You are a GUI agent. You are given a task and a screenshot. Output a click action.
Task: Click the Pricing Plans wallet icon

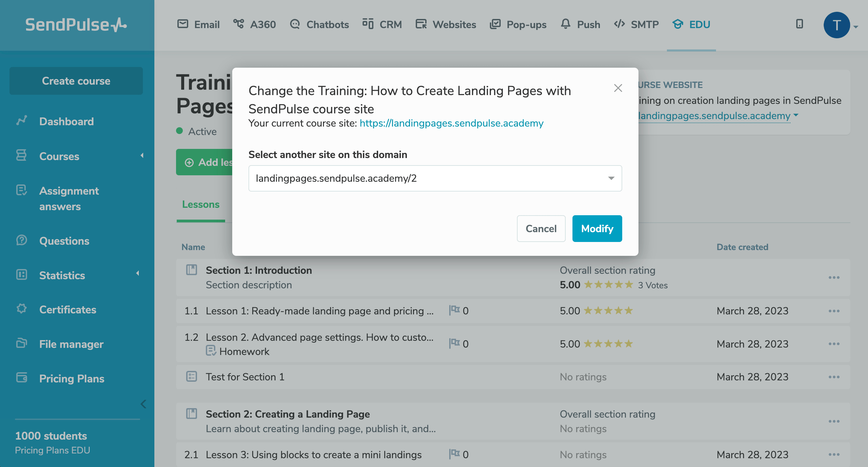point(22,378)
